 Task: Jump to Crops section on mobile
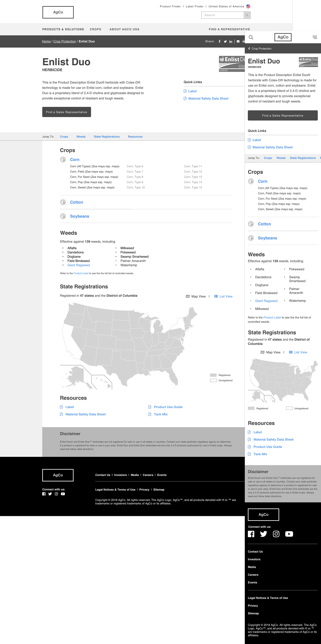click(268, 158)
